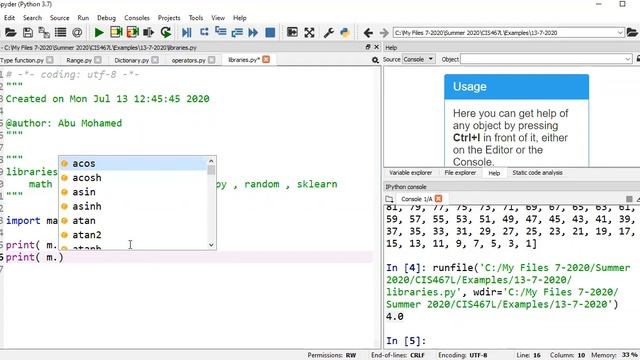Viewport: 640px width, 360px height.
Task: Run current cell and advance
Action: tap(133, 33)
